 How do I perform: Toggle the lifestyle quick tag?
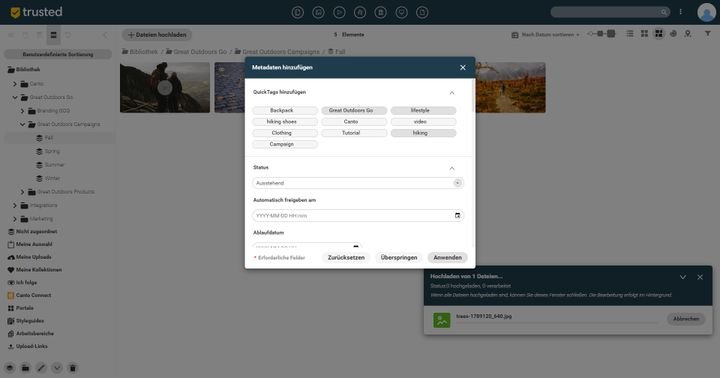(423, 110)
